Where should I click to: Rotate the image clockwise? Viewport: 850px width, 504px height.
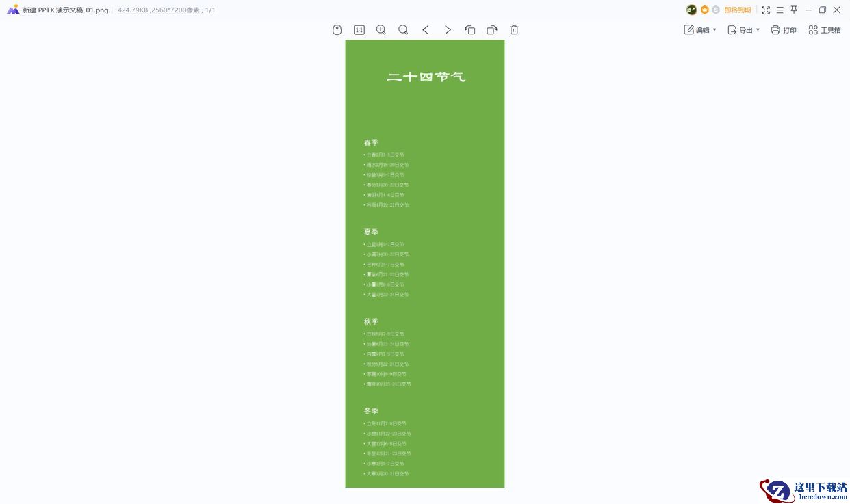click(x=492, y=30)
